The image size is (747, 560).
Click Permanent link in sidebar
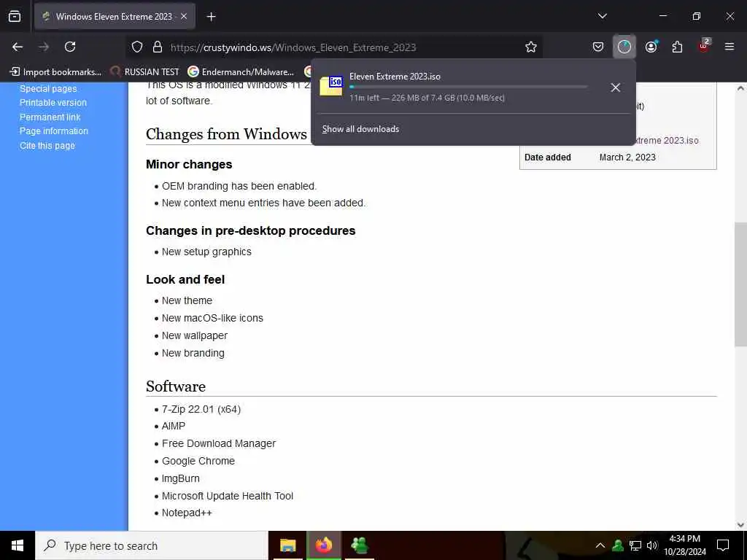point(50,117)
